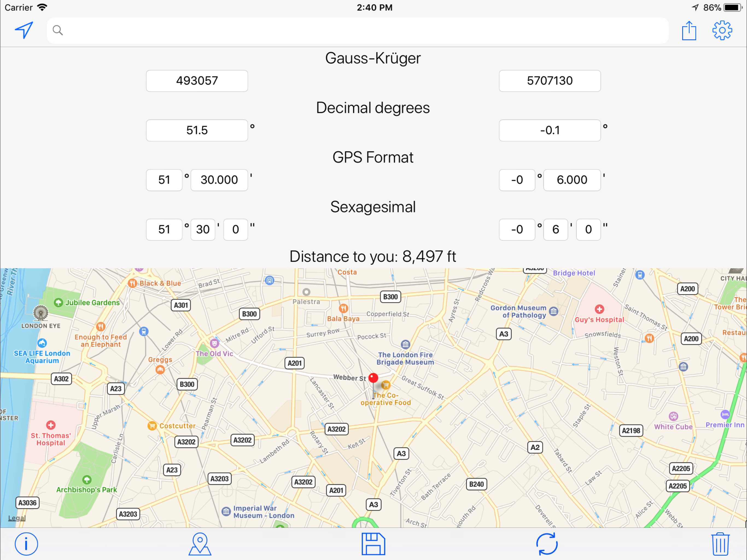Tap Bala Baya restaurant icon
This screenshot has height=560, width=747.
[343, 308]
